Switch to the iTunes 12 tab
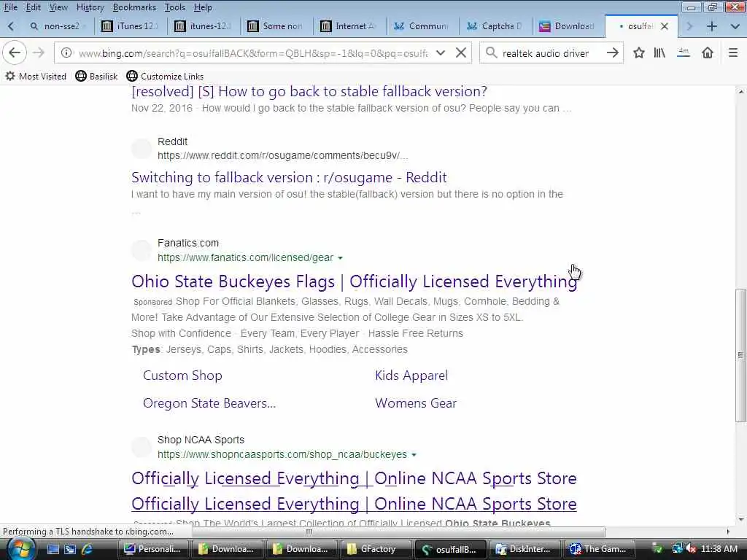747x560 pixels. coord(131,26)
